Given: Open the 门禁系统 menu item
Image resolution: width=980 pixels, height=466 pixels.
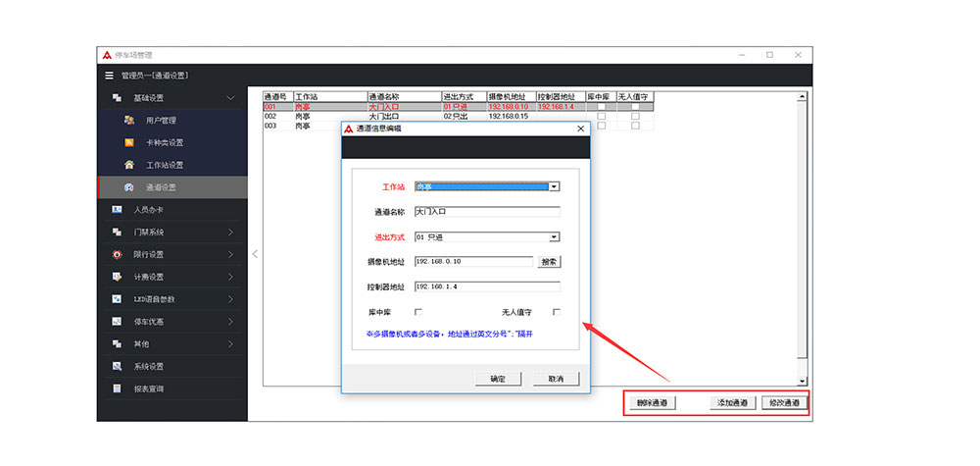Looking at the screenshot, I should (172, 232).
